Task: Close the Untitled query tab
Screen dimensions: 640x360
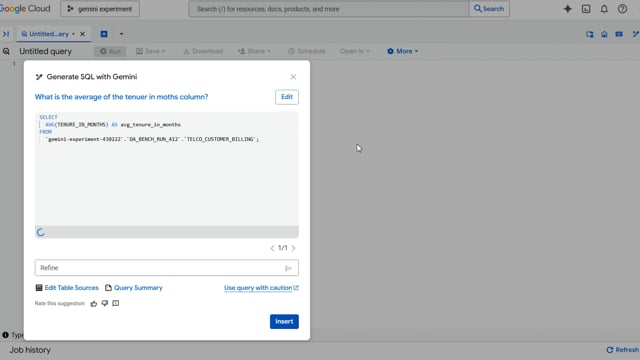Action: [x=82, y=34]
